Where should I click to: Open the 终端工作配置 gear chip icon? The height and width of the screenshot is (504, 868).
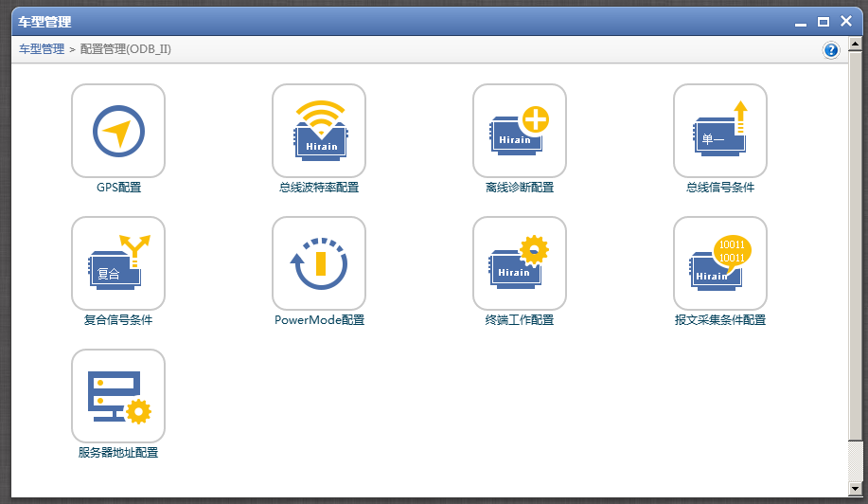pos(520,263)
